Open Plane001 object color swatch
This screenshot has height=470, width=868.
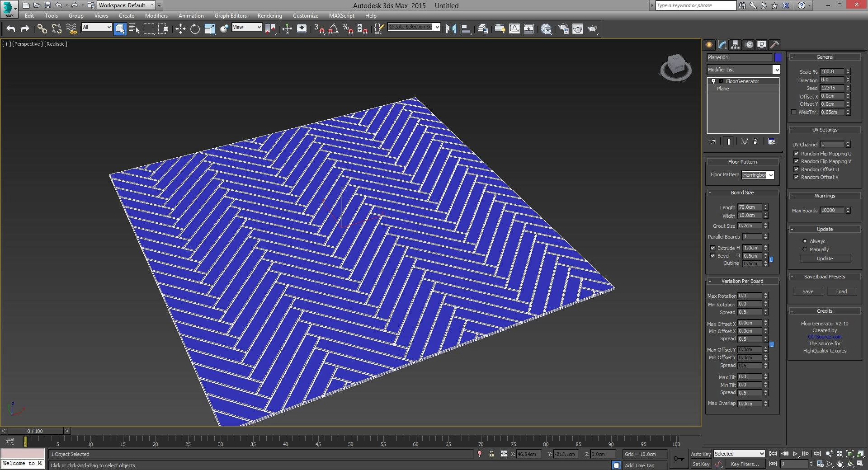tap(778, 57)
